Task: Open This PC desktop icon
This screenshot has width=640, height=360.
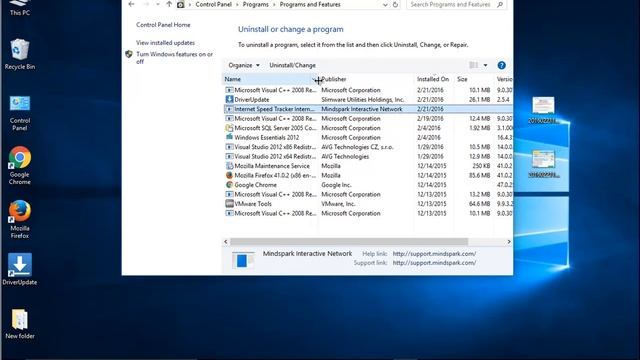Action: tap(20, 8)
